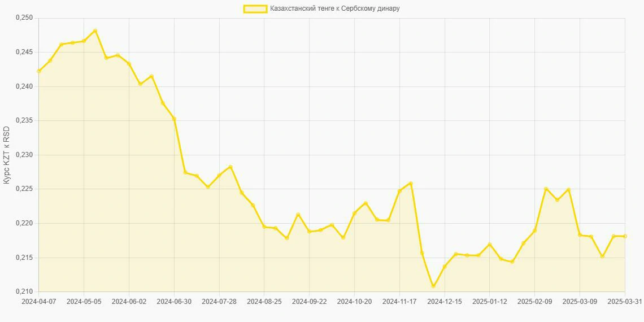Hide the 'Казахстанский тенге к Сербскому динару' series via legend text
644x322 pixels.
point(335,8)
